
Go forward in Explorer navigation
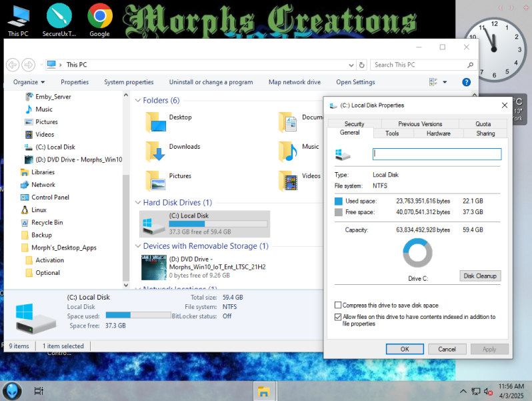coord(29,65)
